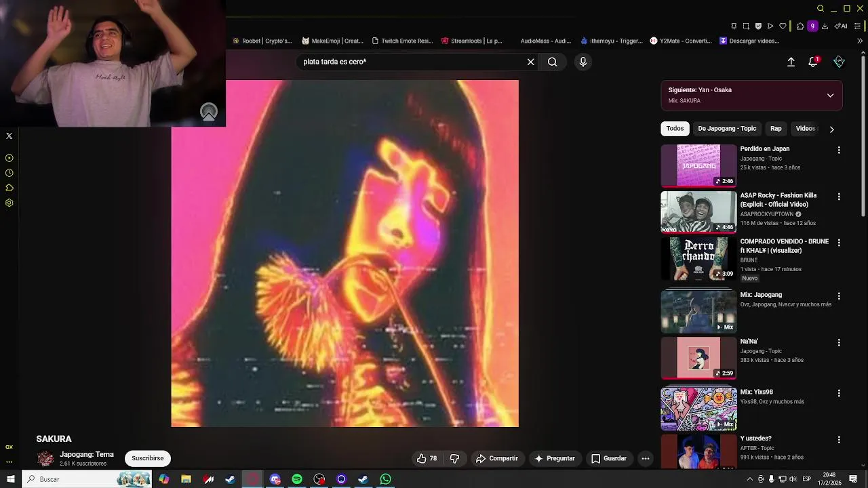Image resolution: width=868 pixels, height=488 pixels.
Task: Open 'Descargar videos...' bookmark
Action: click(749, 41)
